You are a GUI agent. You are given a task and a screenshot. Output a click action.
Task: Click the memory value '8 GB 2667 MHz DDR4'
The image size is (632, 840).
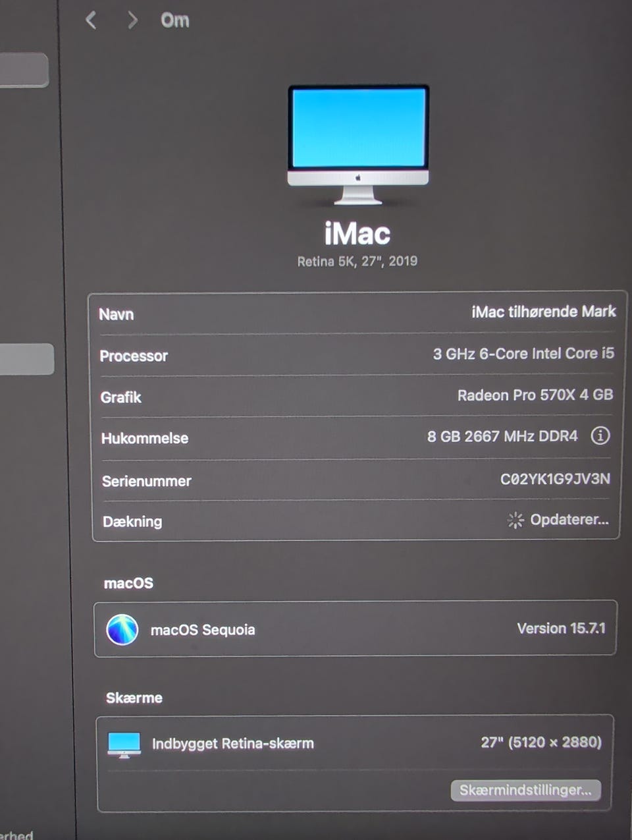coord(502,436)
